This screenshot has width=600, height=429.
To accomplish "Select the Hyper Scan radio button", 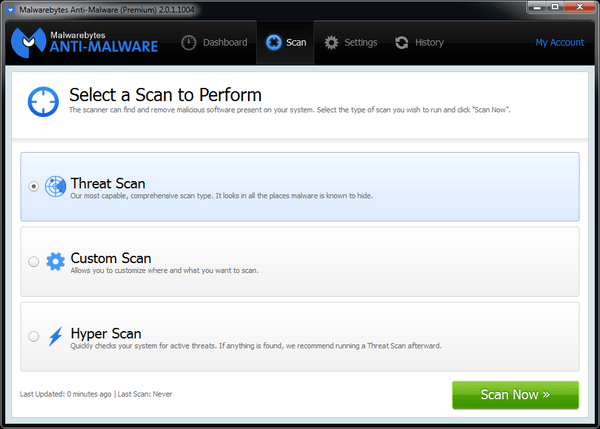I will tap(34, 336).
